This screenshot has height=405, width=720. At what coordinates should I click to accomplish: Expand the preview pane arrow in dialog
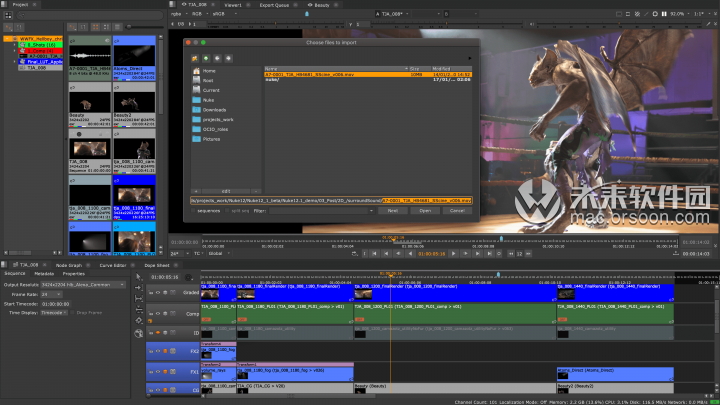pyautogui.click(x=469, y=58)
